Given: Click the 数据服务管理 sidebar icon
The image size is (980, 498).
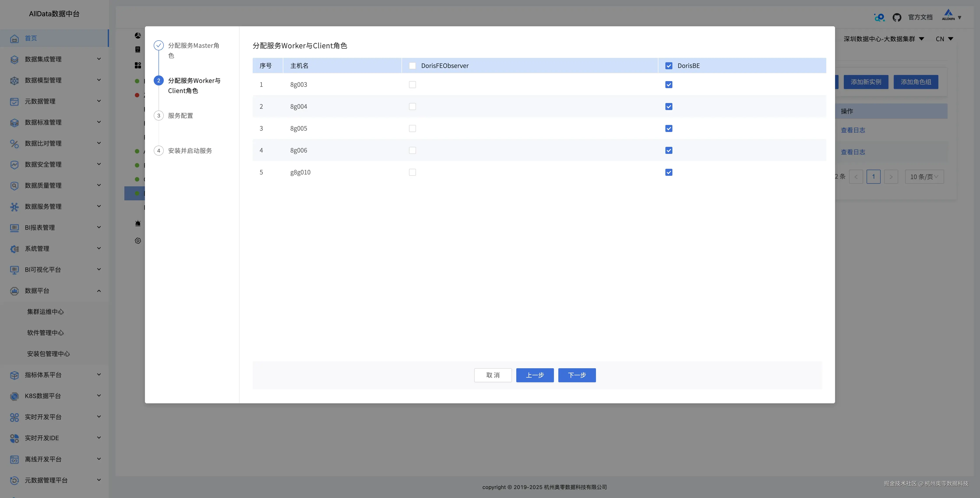Looking at the screenshot, I should [x=14, y=207].
